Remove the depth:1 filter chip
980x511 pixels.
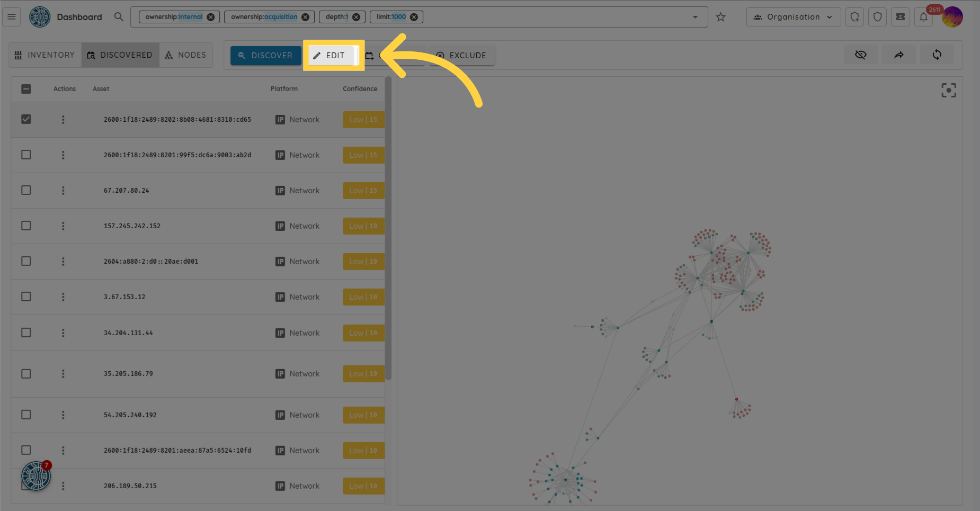coord(356,17)
